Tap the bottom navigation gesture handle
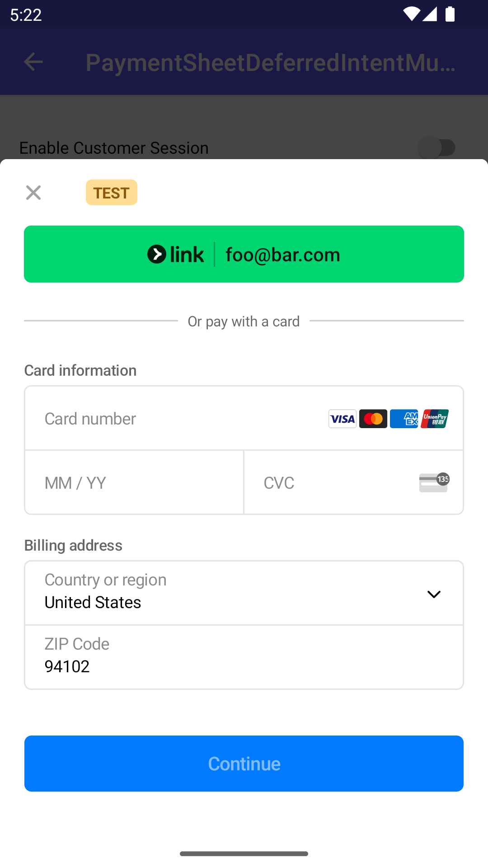Viewport: 488px width, 868px height. (x=244, y=854)
